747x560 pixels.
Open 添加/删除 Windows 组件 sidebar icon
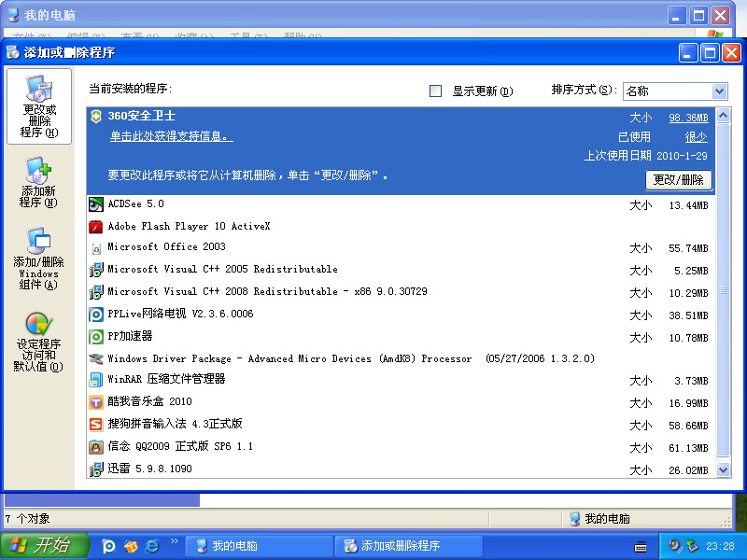pyautogui.click(x=39, y=259)
